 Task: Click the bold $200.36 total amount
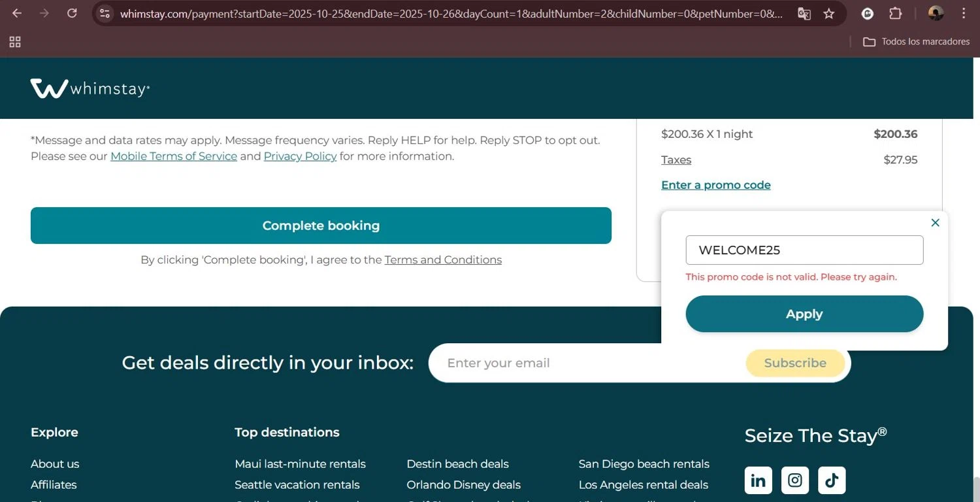(896, 134)
